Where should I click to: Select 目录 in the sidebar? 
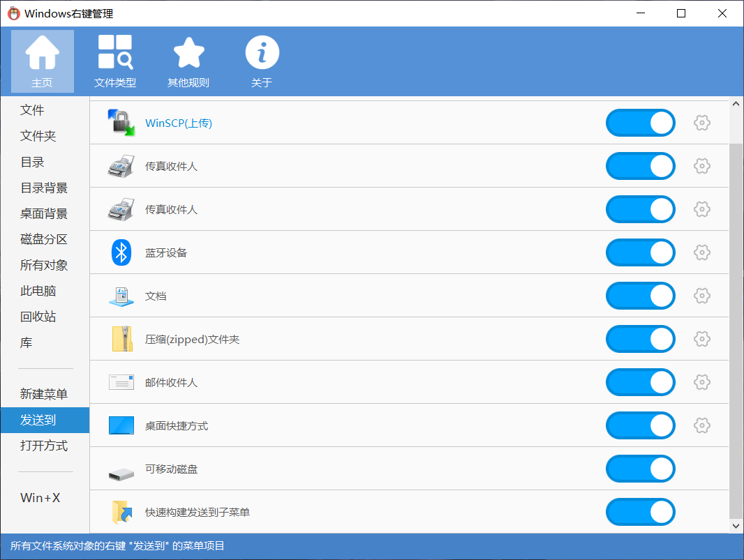45,162
